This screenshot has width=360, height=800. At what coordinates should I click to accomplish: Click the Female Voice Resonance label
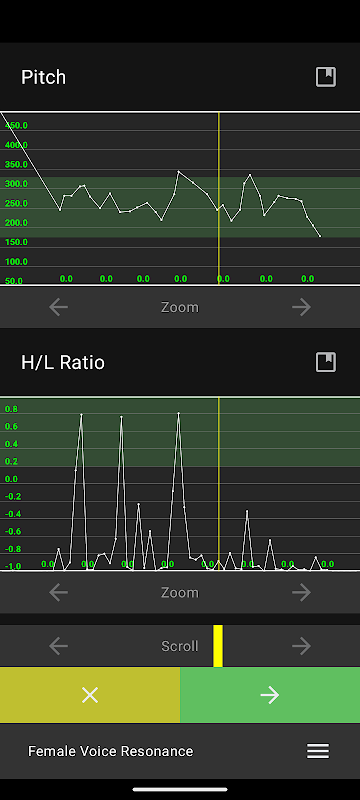point(111,751)
